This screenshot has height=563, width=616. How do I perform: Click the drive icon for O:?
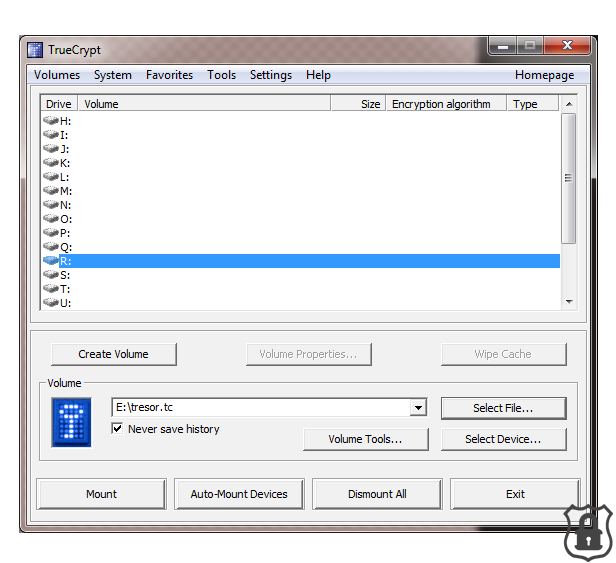click(51, 218)
